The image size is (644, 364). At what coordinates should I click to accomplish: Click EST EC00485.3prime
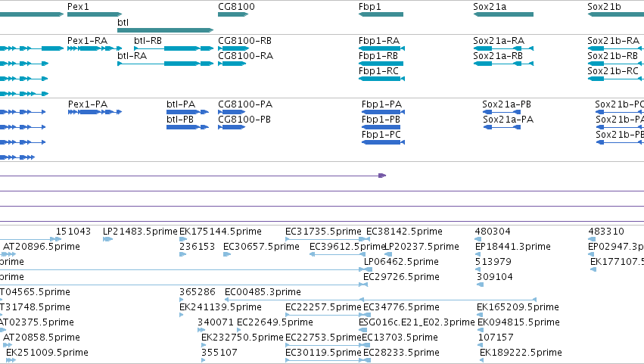click(263, 292)
